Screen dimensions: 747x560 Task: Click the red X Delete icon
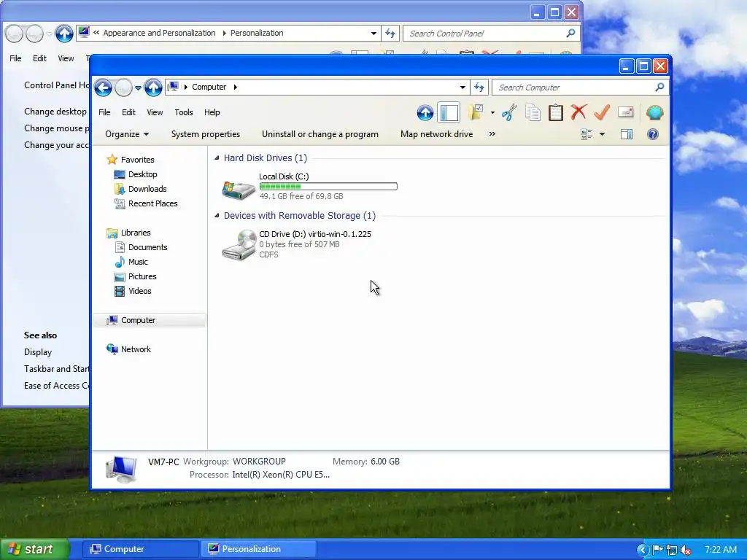[x=578, y=112]
